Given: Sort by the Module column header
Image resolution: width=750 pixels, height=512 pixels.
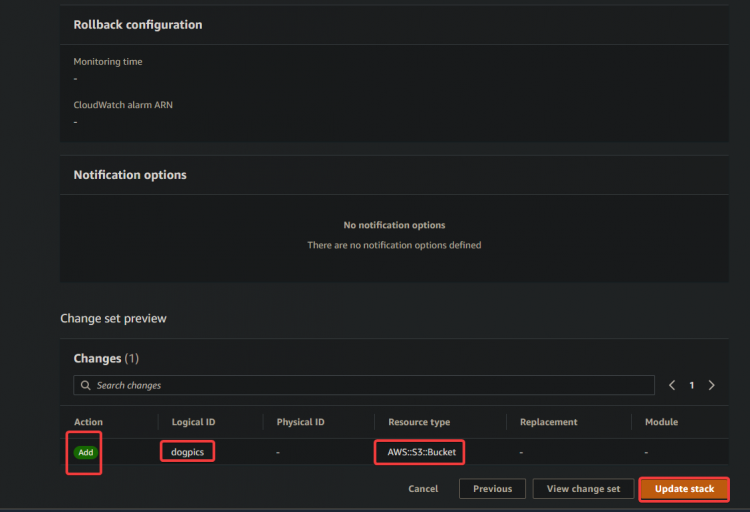Looking at the screenshot, I should point(662,422).
